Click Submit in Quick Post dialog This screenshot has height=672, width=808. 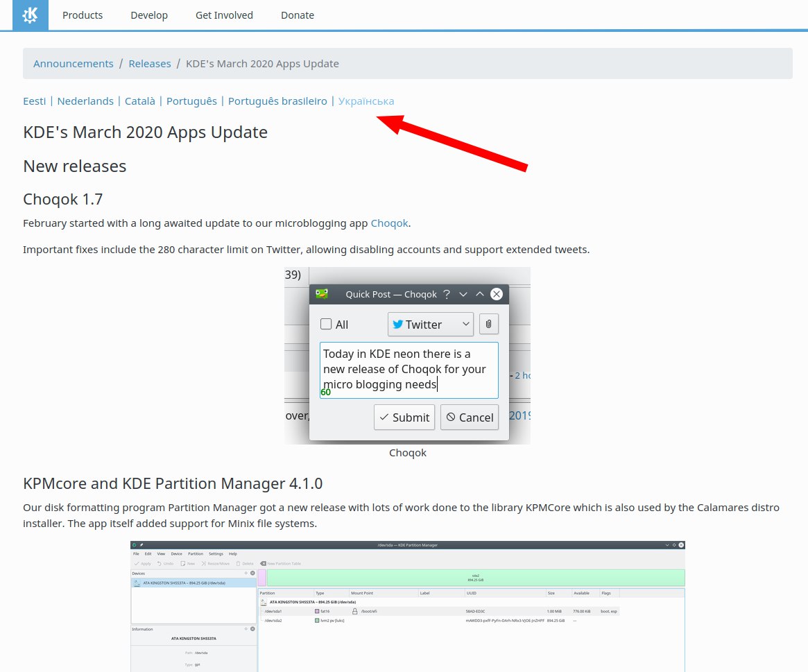[x=404, y=417]
